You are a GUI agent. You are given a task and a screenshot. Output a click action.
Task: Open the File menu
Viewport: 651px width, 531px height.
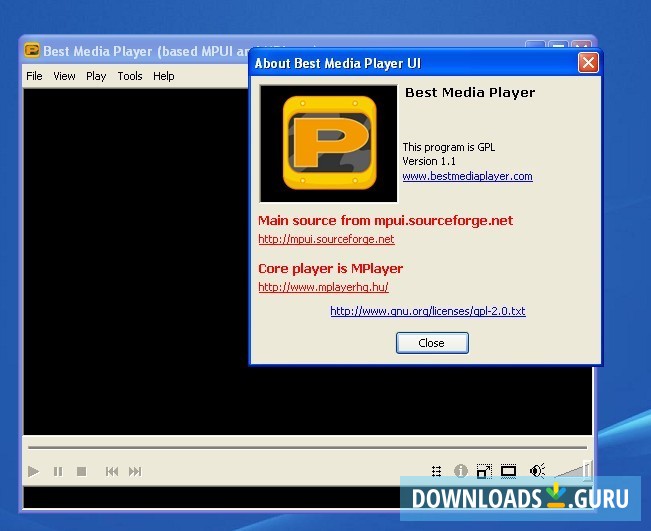[x=34, y=76]
